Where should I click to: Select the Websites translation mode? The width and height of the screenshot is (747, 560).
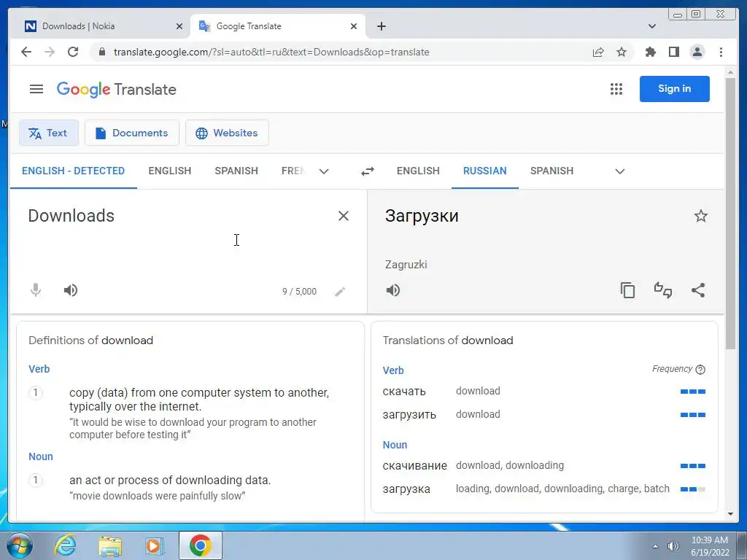click(x=227, y=133)
